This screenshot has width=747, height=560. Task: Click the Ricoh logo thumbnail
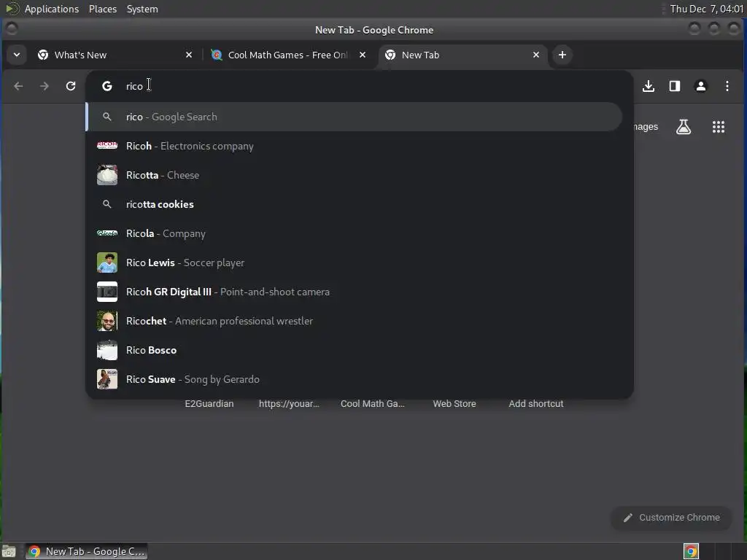tap(107, 145)
